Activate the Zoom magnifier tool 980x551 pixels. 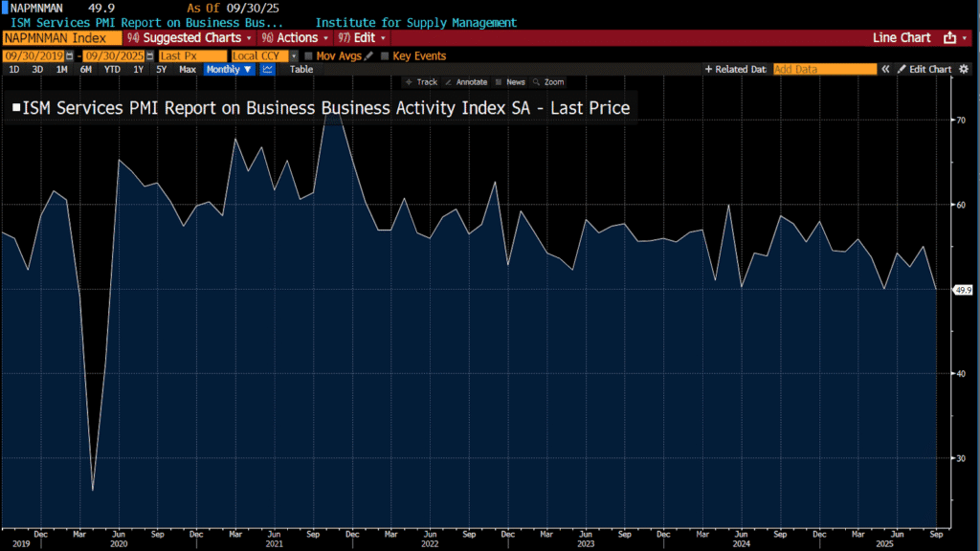tap(549, 83)
